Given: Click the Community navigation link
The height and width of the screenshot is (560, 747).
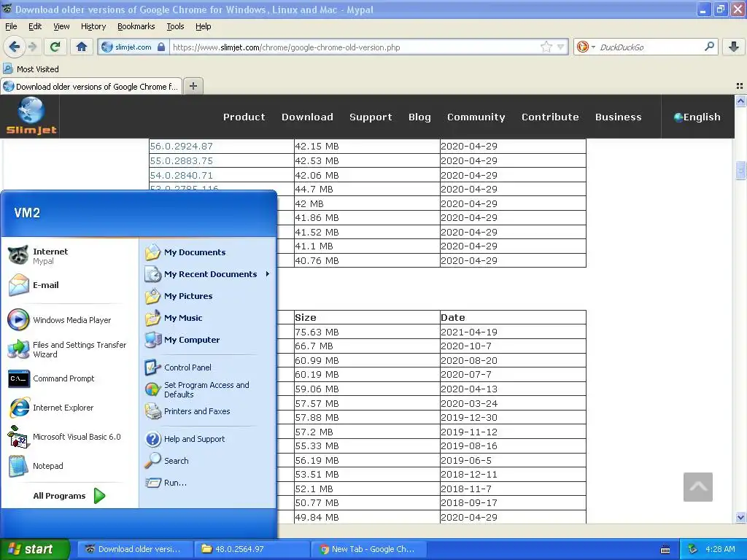Looking at the screenshot, I should [476, 117].
